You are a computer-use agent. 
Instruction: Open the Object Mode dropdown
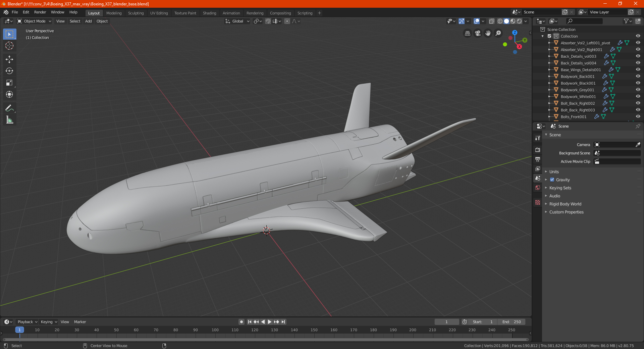tap(34, 21)
